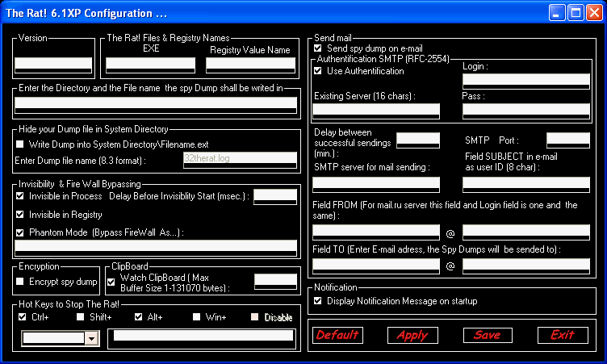Focus the Login text field
The width and height of the screenshot is (607, 364).
(525, 79)
